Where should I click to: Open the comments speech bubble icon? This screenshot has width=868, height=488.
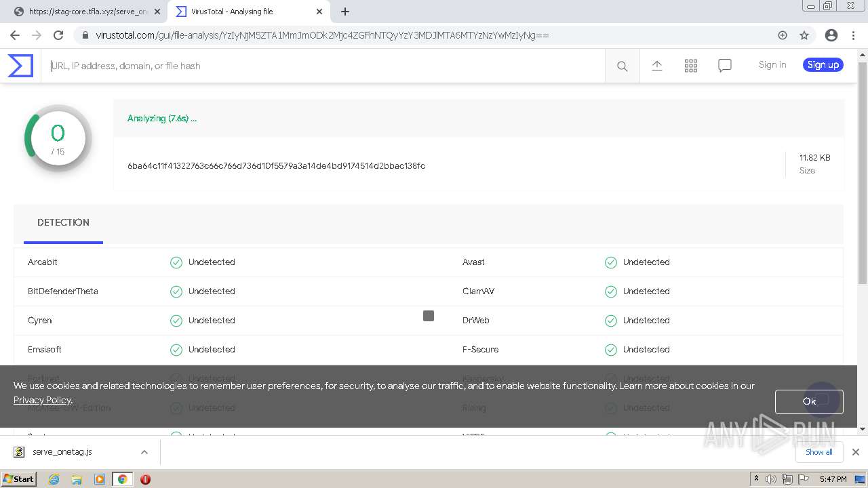click(725, 66)
